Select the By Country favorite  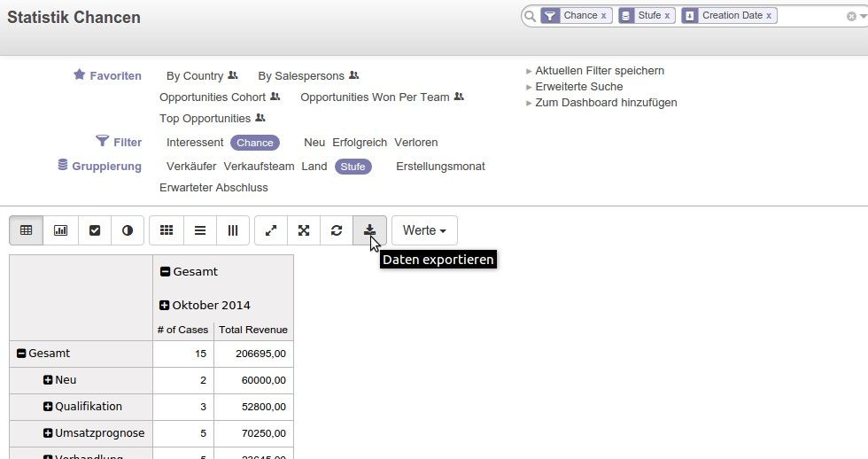(x=195, y=76)
